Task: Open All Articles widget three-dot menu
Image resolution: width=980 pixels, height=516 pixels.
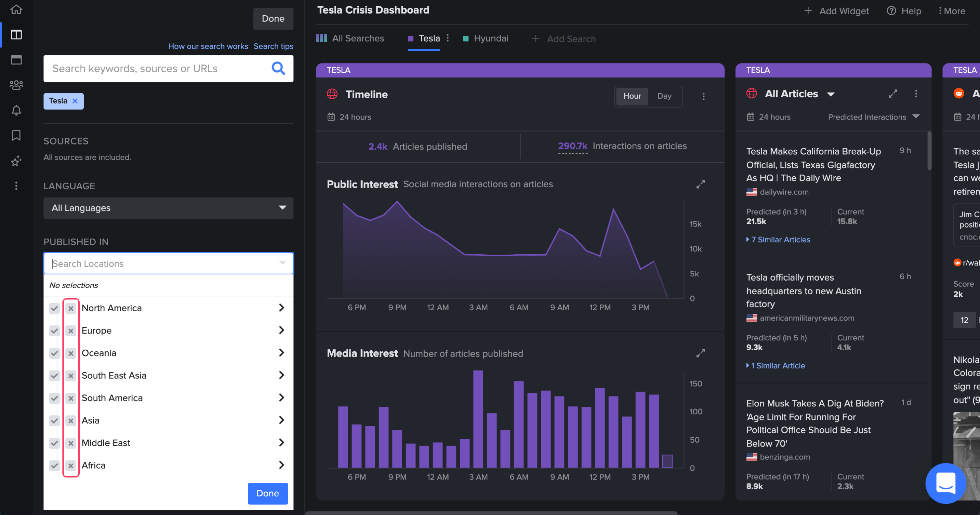Action: pyautogui.click(x=916, y=94)
